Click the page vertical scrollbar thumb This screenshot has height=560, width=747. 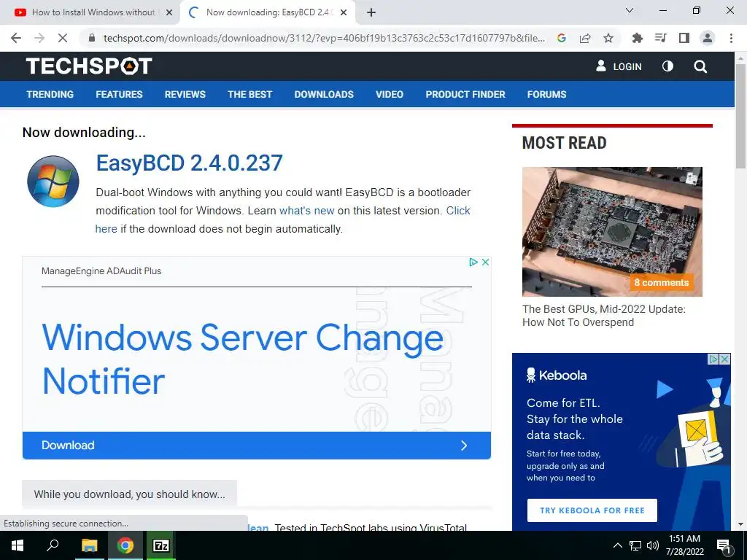pyautogui.click(x=740, y=116)
